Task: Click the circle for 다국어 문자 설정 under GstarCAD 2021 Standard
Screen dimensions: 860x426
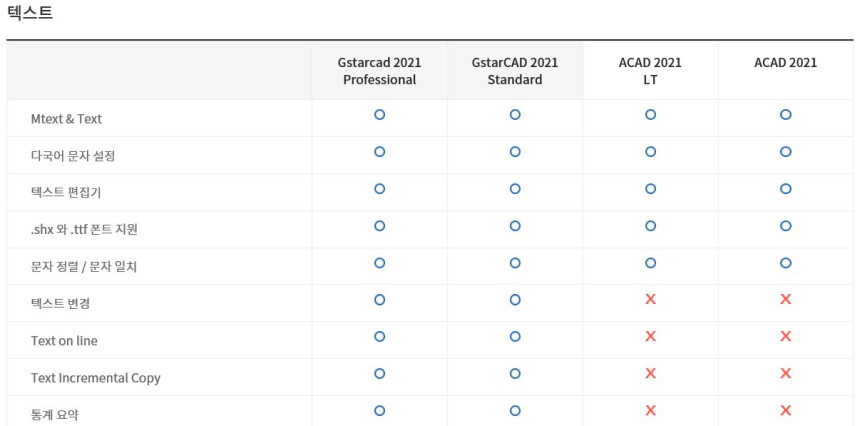Action: pos(515,152)
